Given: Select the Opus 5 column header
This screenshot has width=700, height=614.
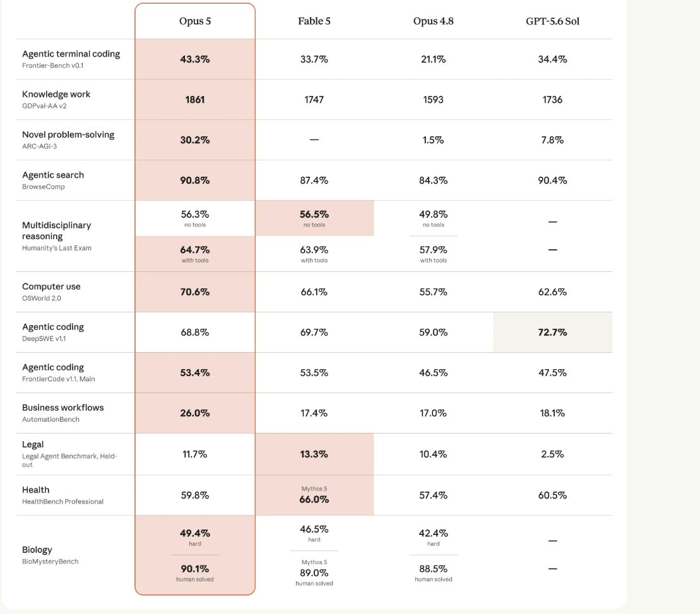Looking at the screenshot, I should (195, 21).
